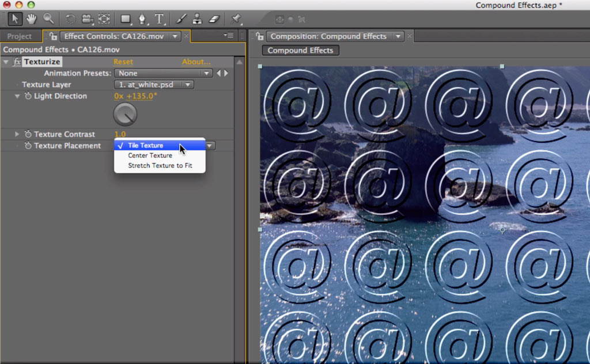
Task: Click the Light Direction angle dial
Action: coord(125,114)
